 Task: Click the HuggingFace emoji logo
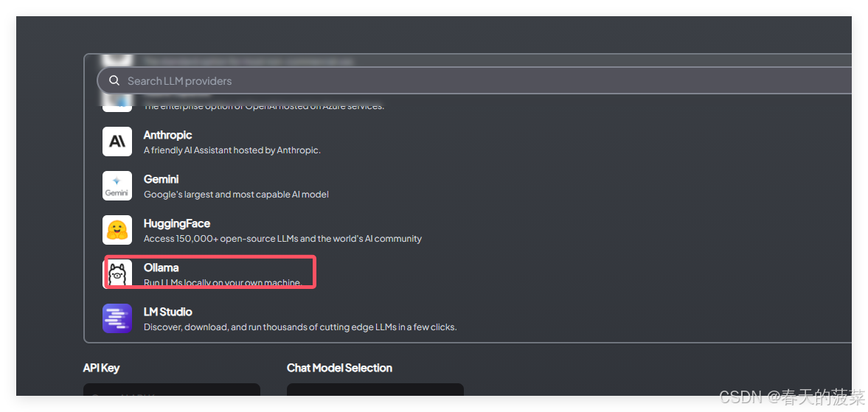117,230
